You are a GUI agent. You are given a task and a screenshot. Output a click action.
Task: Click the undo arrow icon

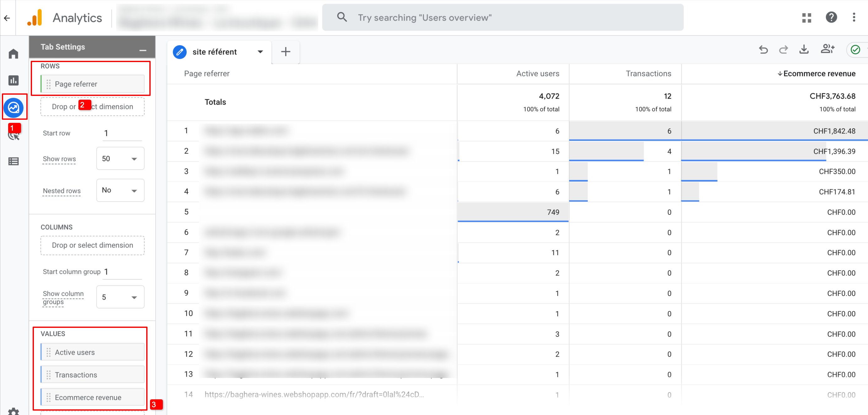[763, 50]
